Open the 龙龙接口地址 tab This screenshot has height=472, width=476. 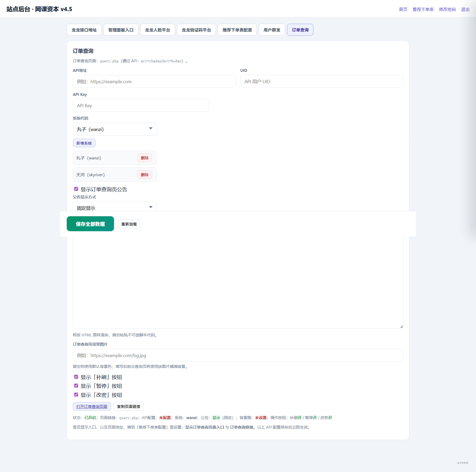pyautogui.click(x=84, y=30)
